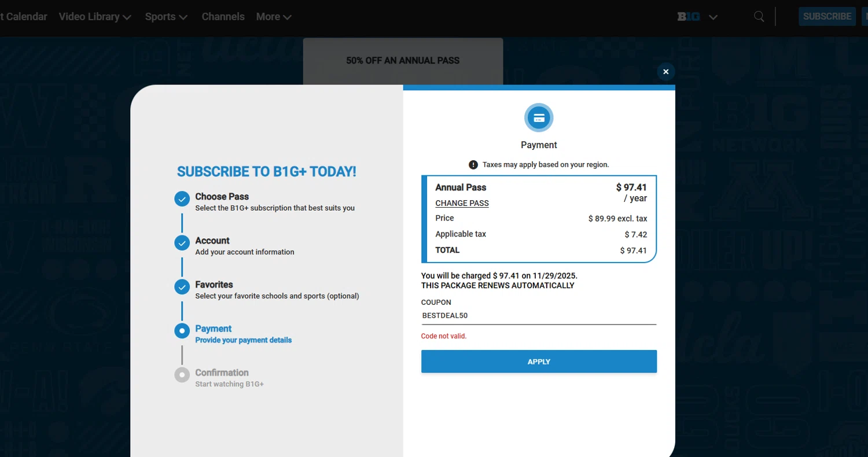Click the TOTAL row label
868x457 pixels.
(447, 250)
